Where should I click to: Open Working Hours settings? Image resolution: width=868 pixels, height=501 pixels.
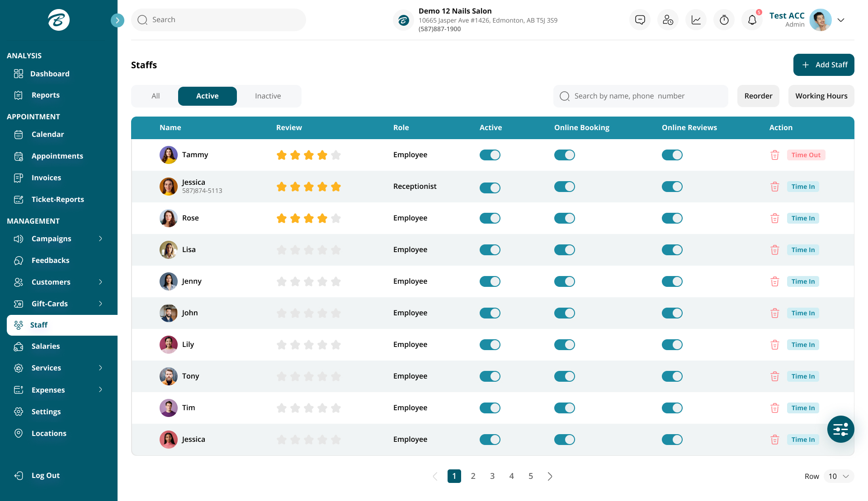coord(821,96)
